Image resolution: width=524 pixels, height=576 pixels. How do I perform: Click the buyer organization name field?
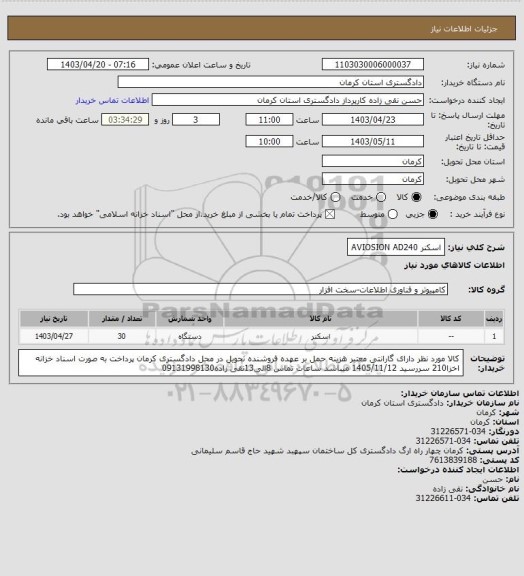pyautogui.click(x=270, y=82)
